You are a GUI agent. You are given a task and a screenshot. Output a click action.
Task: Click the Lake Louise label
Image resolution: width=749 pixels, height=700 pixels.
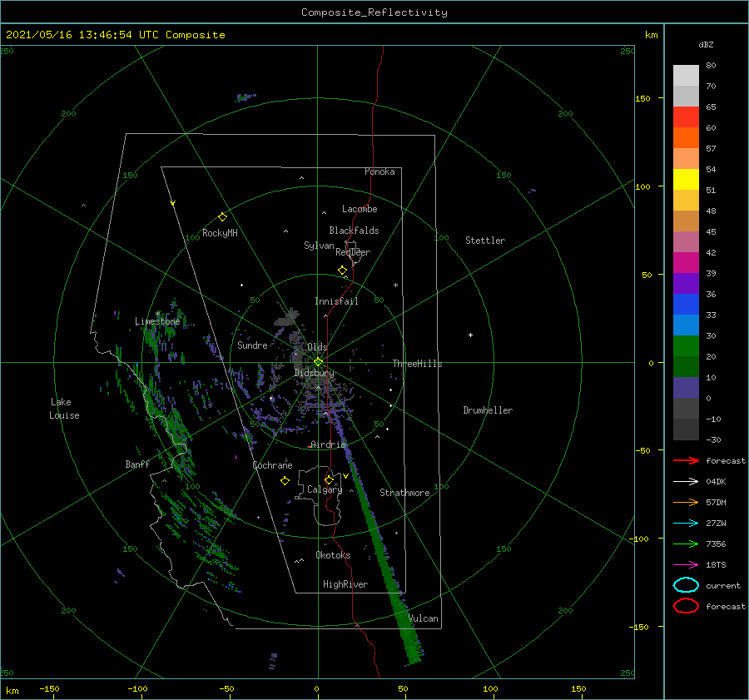coord(64,409)
